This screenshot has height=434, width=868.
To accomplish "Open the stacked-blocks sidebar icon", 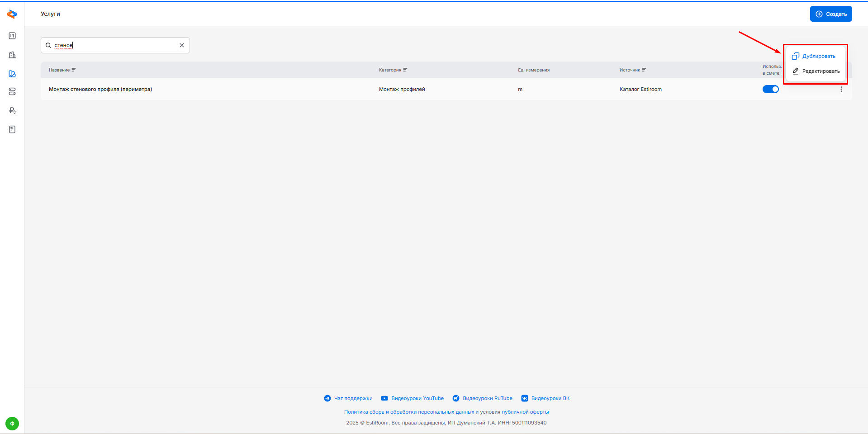I will point(12,91).
